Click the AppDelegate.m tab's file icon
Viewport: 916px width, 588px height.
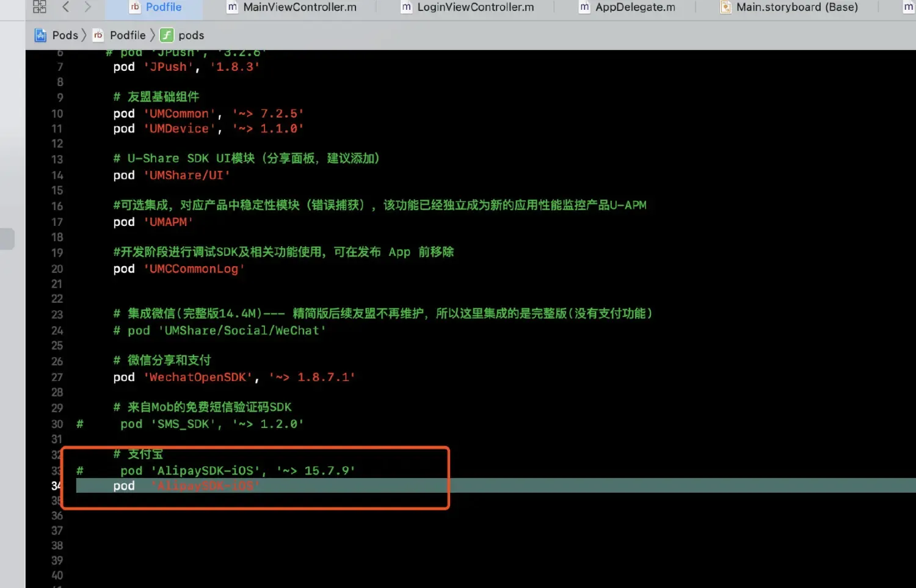pos(584,7)
